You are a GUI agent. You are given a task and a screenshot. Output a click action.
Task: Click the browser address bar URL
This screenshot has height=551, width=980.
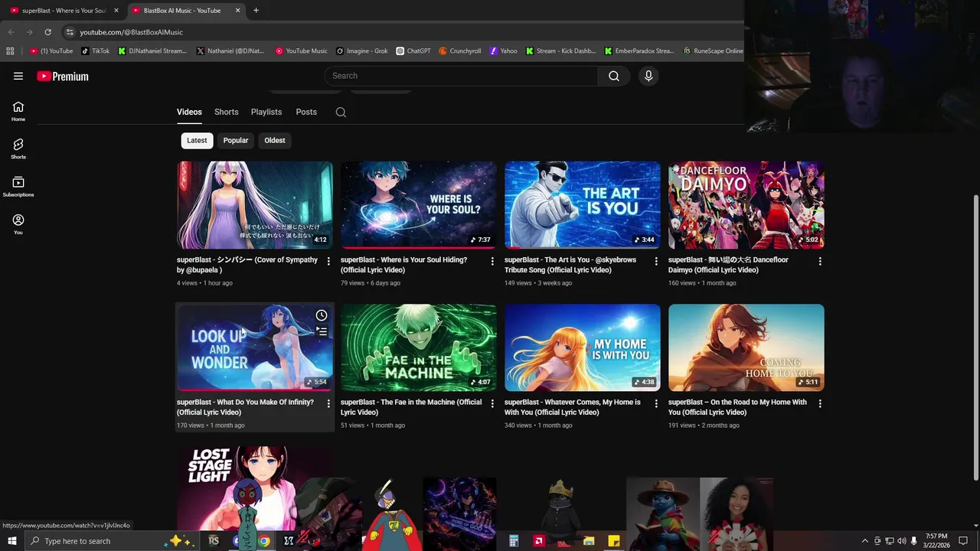pos(131,32)
